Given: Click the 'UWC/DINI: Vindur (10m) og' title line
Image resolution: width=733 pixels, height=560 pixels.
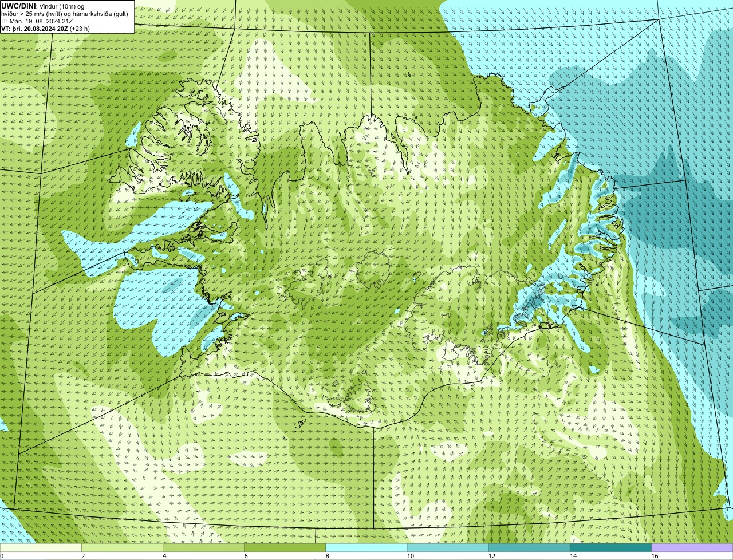Looking at the screenshot, I should coord(43,6).
